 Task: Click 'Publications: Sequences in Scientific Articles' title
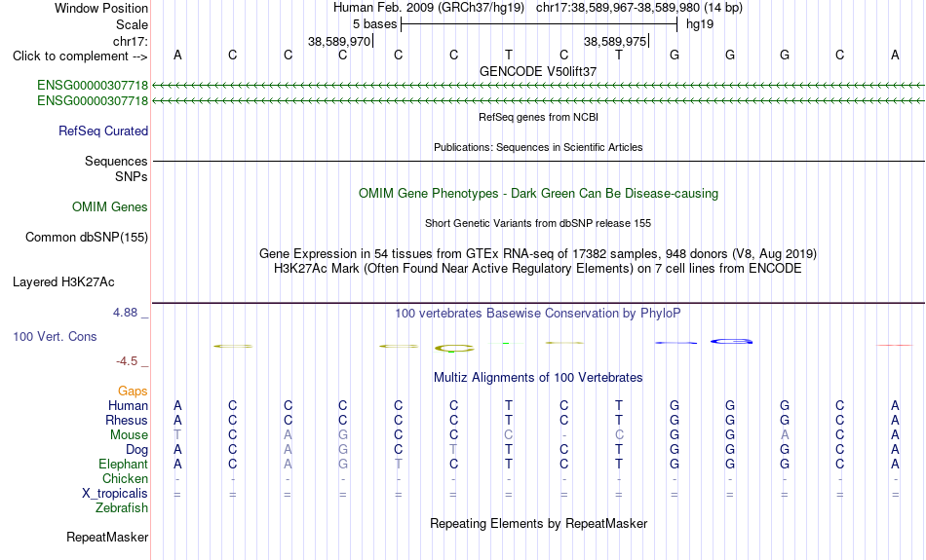click(x=538, y=147)
